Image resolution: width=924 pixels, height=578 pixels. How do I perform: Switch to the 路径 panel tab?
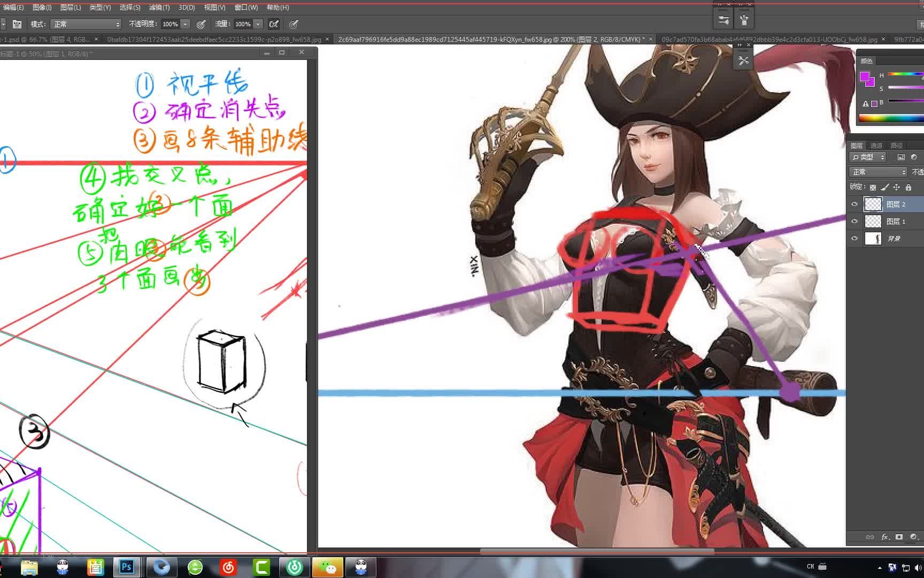pos(897,146)
